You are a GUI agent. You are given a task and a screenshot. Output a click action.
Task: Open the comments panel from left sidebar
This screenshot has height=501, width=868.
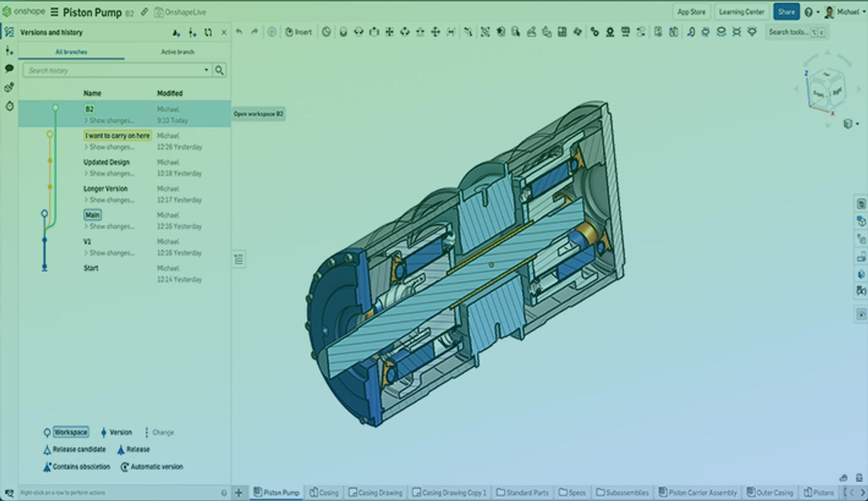click(9, 68)
